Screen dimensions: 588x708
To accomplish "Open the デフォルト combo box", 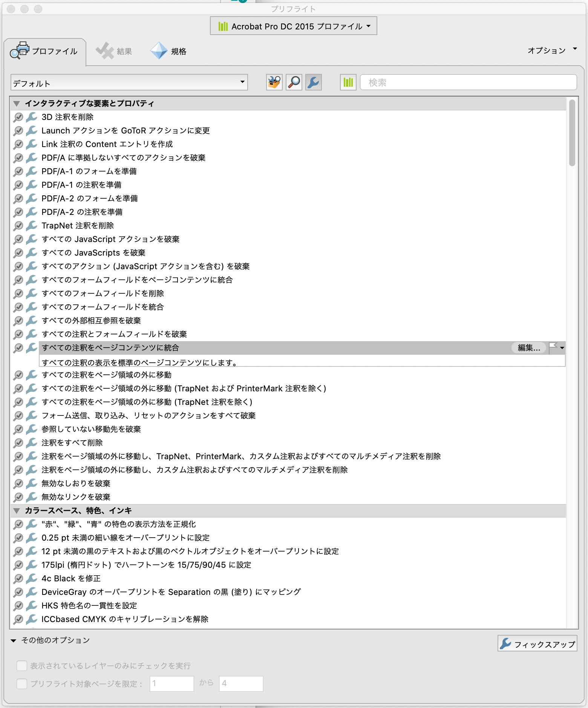I will click(129, 83).
